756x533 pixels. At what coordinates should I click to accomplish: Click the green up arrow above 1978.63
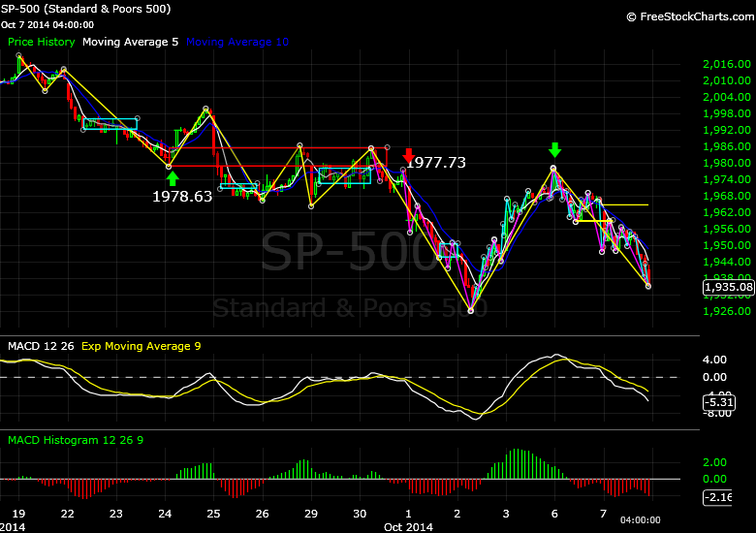coord(173,177)
